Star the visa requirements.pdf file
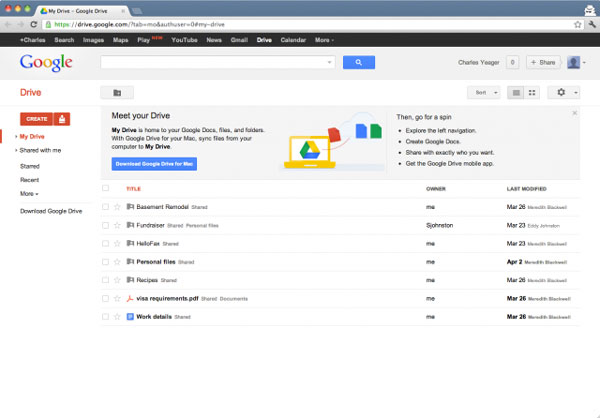The height and width of the screenshot is (418, 600). coord(117,299)
